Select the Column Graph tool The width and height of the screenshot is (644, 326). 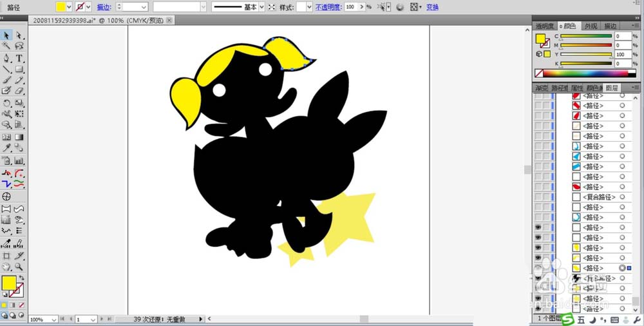click(x=19, y=160)
